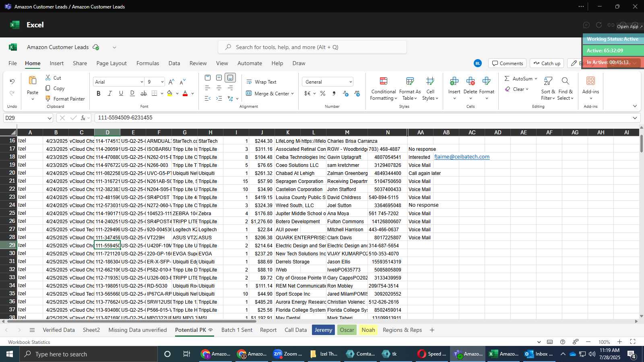
Task: Open Sort & Filter options
Action: point(548,88)
